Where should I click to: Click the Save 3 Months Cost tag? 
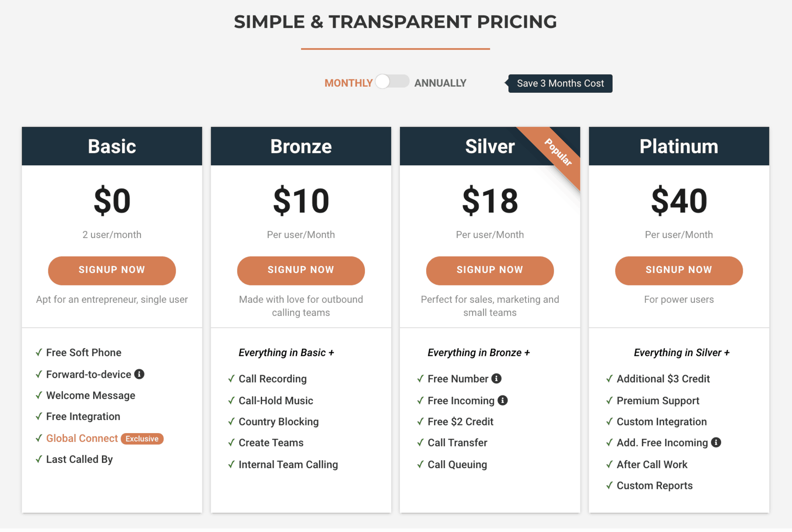click(560, 83)
